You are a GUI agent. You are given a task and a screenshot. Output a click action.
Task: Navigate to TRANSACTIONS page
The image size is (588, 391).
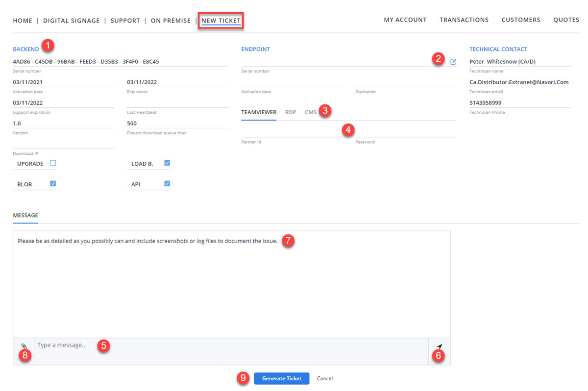(x=464, y=20)
